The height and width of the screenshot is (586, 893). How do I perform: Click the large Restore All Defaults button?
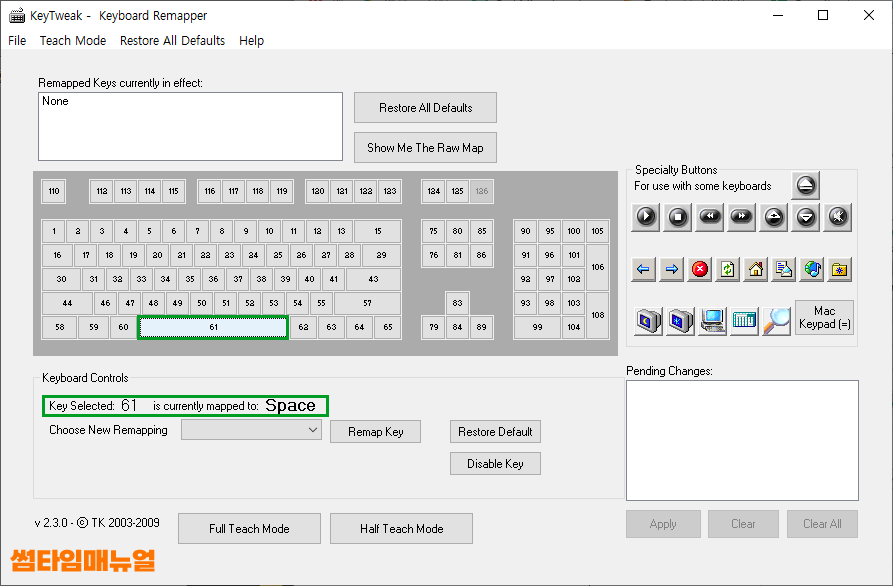(x=425, y=108)
